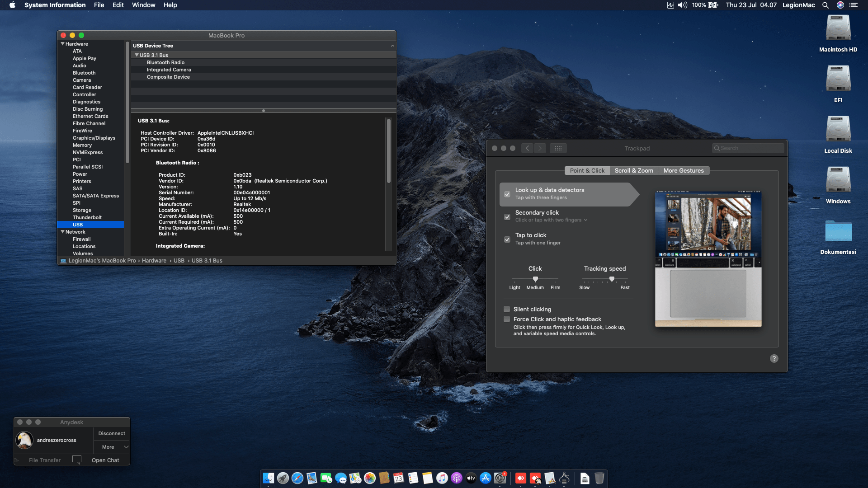This screenshot has height=488, width=868.
Task: Open the Mail app in the dock
Action: point(312,478)
